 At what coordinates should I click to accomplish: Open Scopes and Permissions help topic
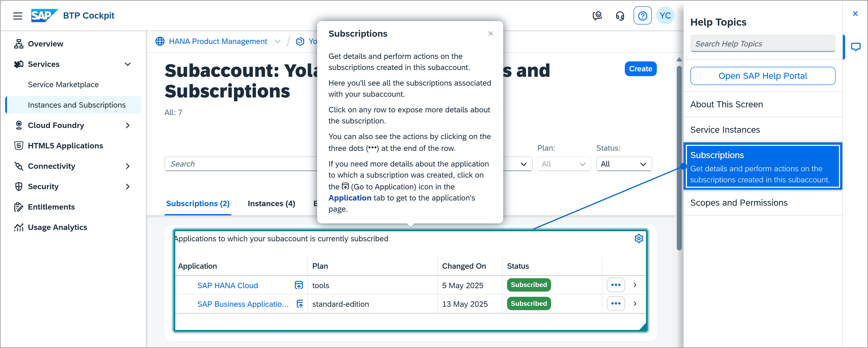(763, 203)
